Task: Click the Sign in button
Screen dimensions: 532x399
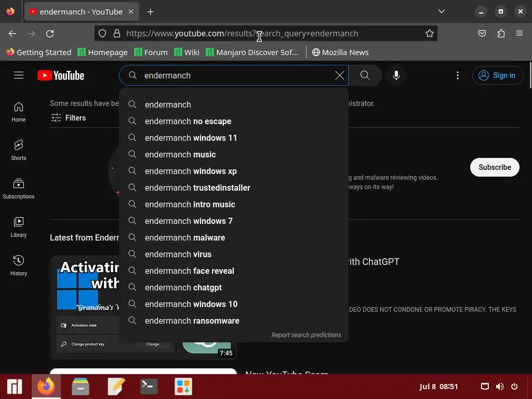Action: point(497,75)
